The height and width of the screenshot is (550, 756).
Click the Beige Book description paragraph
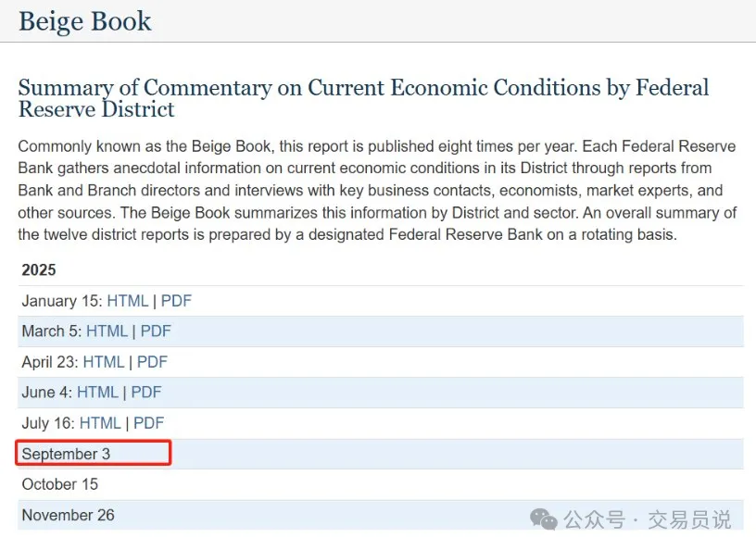[377, 191]
